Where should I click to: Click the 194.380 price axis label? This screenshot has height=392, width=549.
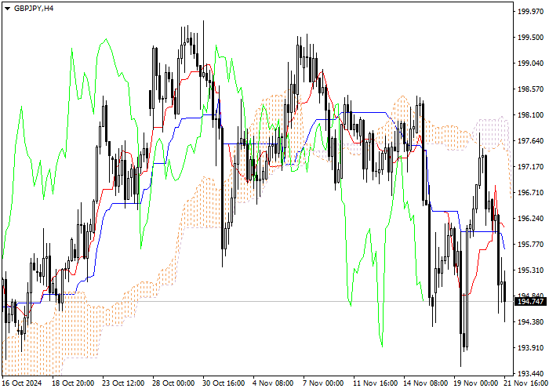click(x=530, y=322)
